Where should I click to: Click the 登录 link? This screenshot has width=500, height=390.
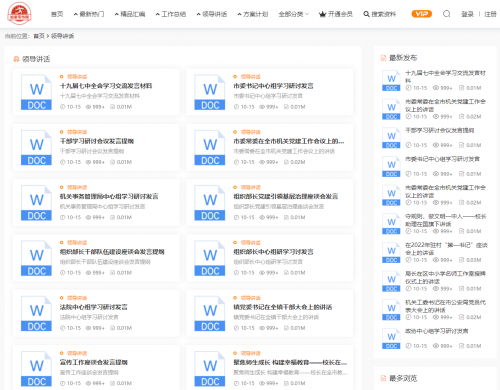[x=467, y=14]
